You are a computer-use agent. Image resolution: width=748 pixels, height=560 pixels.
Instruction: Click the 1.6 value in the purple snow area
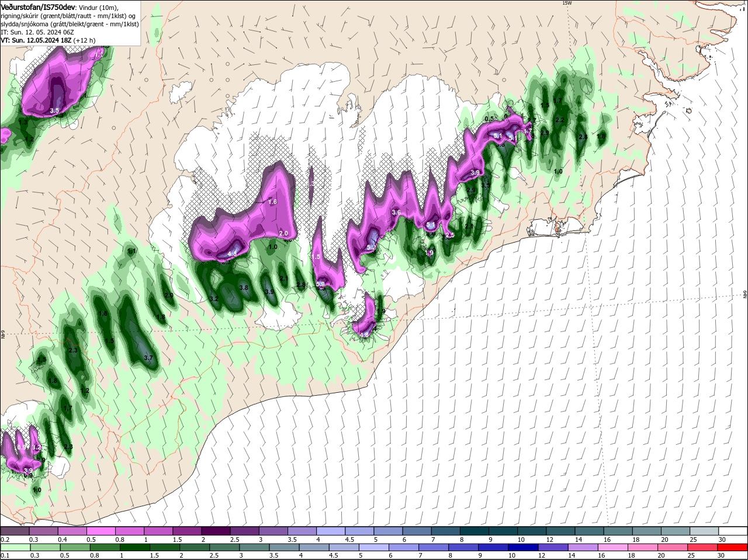tap(272, 202)
